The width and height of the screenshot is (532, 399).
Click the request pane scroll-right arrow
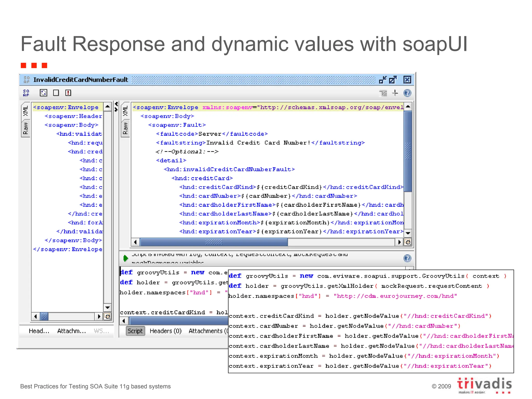pos(99,316)
